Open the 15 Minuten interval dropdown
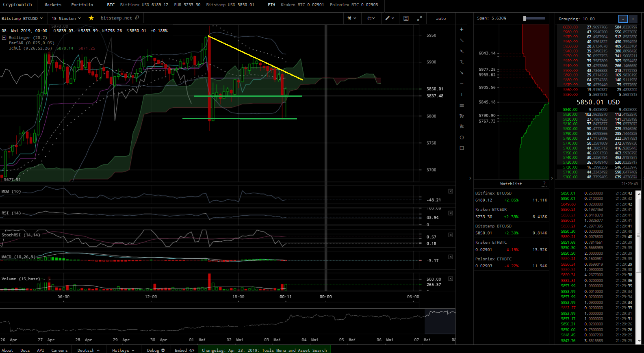Viewport: 644px width, 353px height. coord(66,18)
